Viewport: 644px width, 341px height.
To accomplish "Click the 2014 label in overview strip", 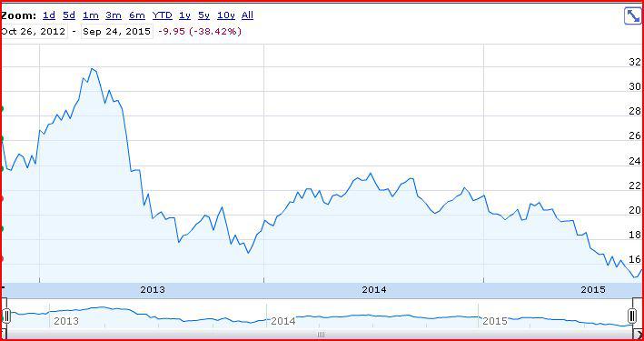I will 283,321.
